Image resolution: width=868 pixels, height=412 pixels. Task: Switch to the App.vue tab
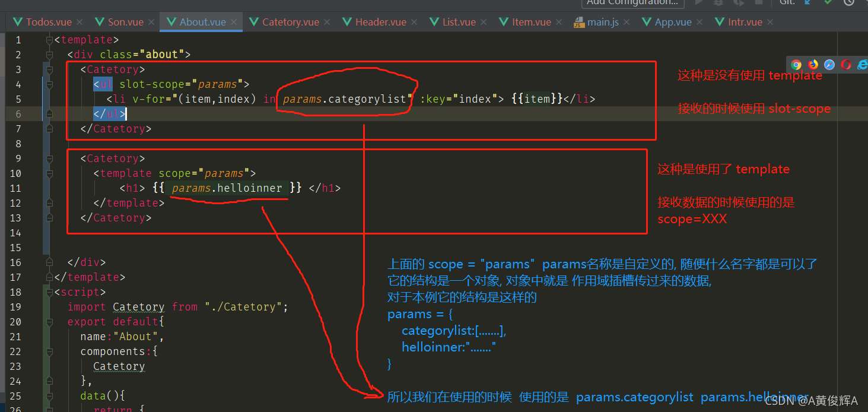[673, 22]
